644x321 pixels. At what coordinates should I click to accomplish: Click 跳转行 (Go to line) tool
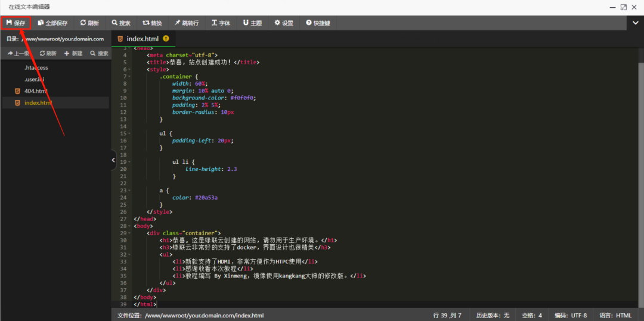[x=186, y=23]
